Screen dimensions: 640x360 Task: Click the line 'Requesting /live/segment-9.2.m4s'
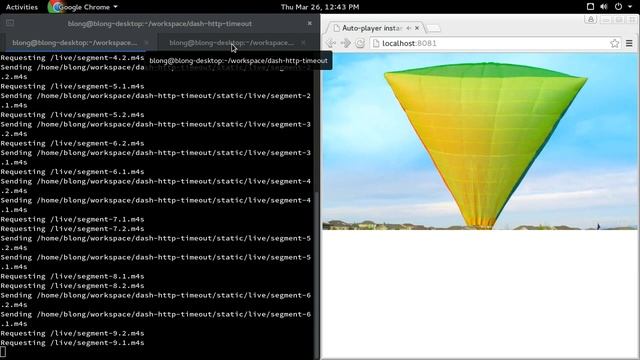click(72, 333)
